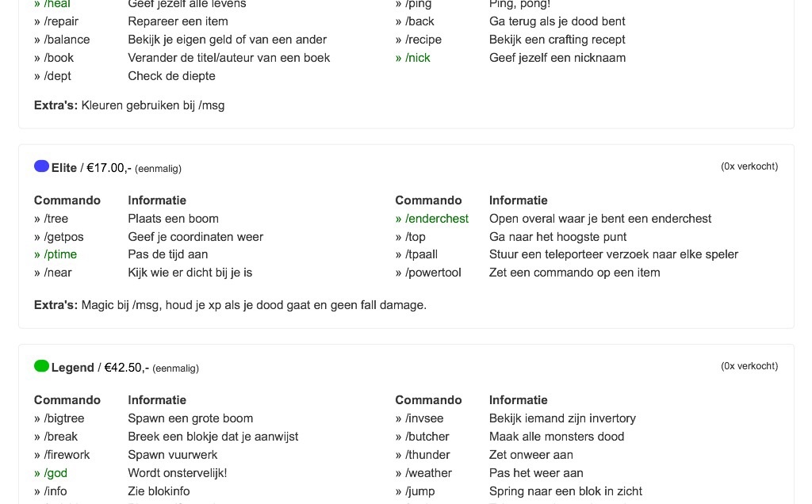Click the /balance command entry
This screenshot has width=812, height=504.
coord(67,40)
